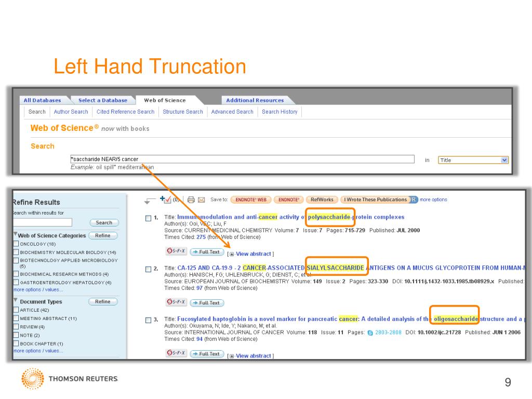This screenshot has height=399, width=532.
Task: Open S-F-X link for result 3
Action: (x=176, y=353)
